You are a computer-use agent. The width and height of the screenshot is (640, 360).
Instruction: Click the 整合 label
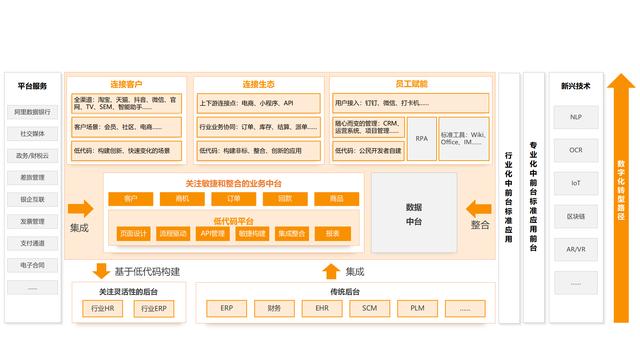(x=480, y=225)
